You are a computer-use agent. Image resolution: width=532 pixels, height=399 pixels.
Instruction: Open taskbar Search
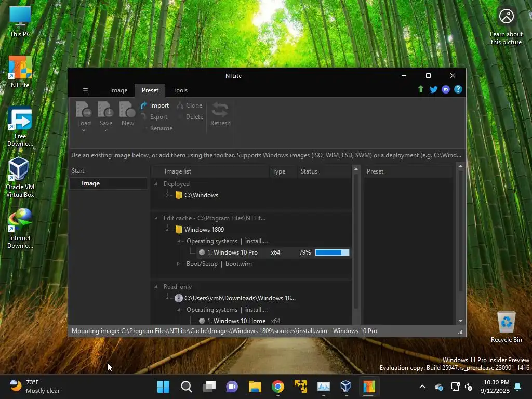click(x=187, y=387)
